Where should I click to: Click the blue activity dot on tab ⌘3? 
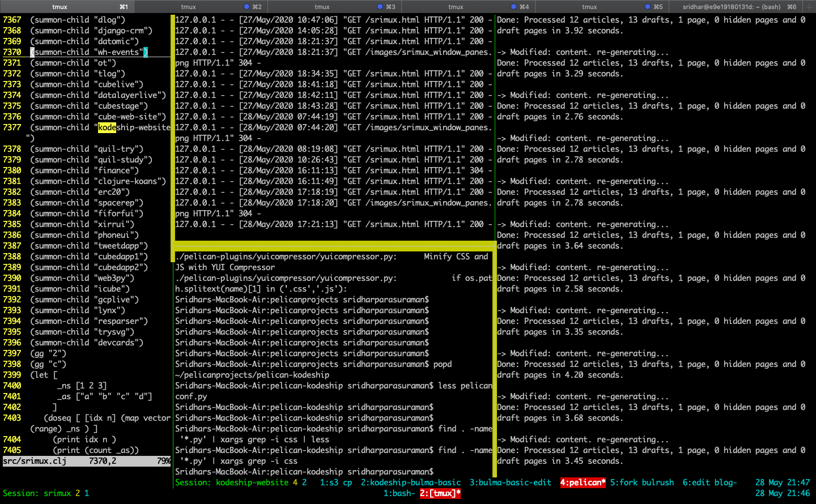(x=380, y=7)
